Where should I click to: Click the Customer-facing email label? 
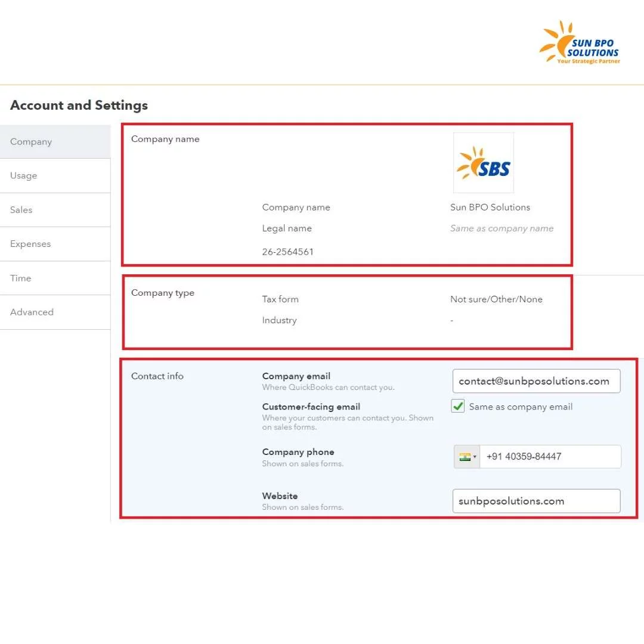[x=311, y=407]
